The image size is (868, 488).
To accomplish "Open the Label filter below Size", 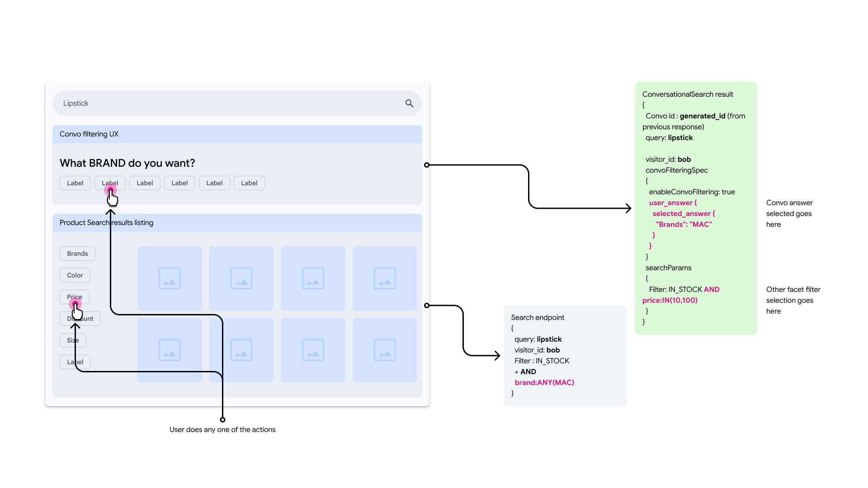I will point(75,361).
